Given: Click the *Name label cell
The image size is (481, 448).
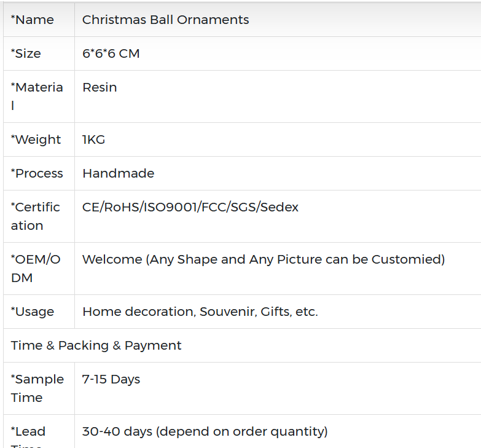Looking at the screenshot, I should [33, 20].
